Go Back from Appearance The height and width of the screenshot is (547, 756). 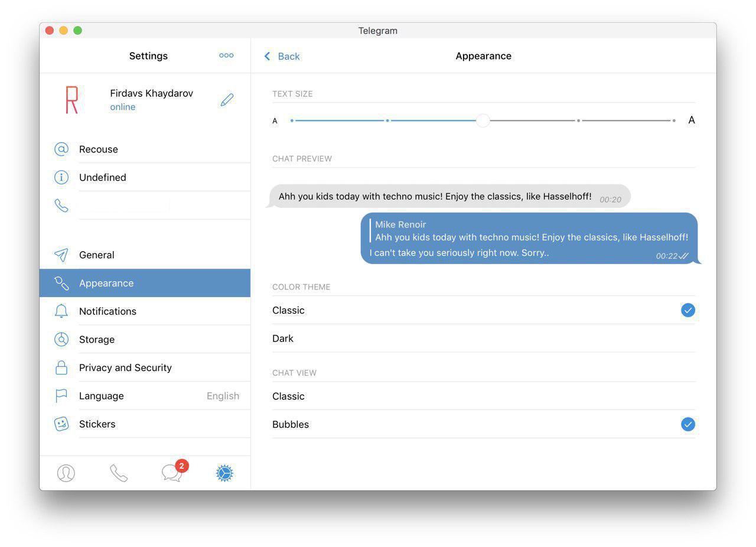pyautogui.click(x=282, y=56)
